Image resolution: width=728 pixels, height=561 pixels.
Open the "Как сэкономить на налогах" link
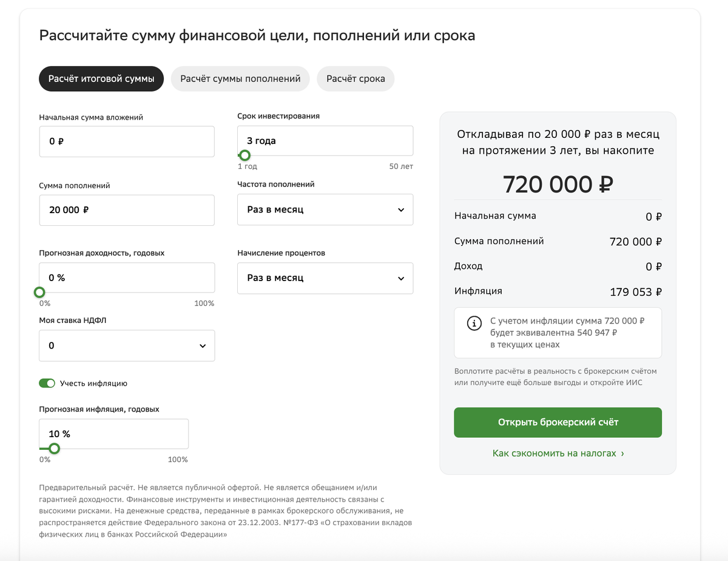pyautogui.click(x=554, y=454)
